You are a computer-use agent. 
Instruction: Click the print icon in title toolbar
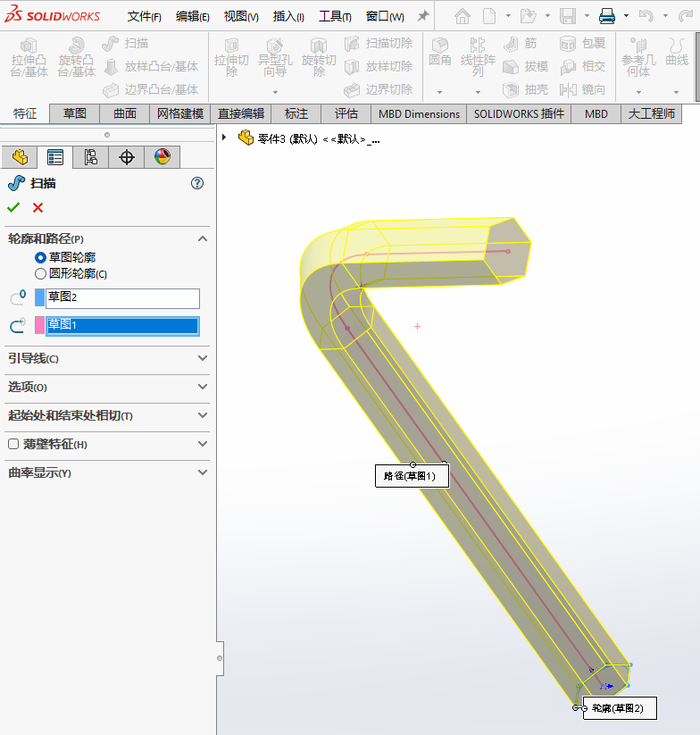click(606, 16)
